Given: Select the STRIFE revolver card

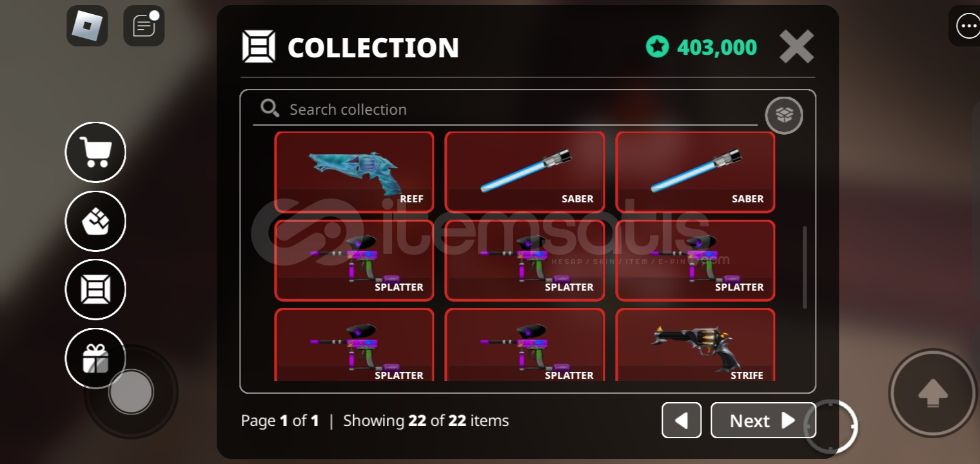Looking at the screenshot, I should coord(695,345).
